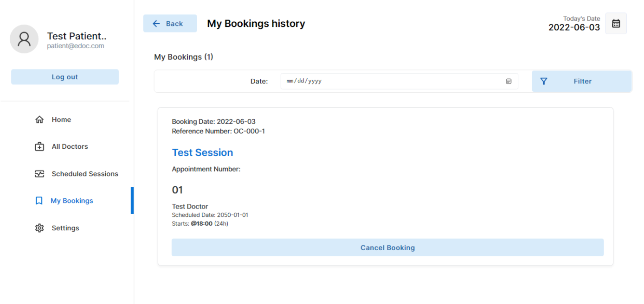Select the Scheduled Sessions menu item
Viewport: 644px width, 304px height.
(x=85, y=174)
